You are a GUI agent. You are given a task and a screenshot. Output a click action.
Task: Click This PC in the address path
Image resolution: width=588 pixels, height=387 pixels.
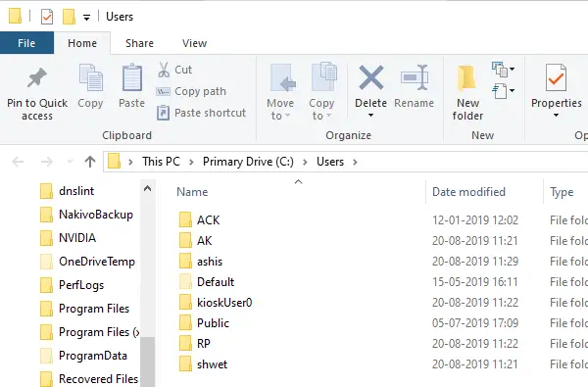[161, 162]
